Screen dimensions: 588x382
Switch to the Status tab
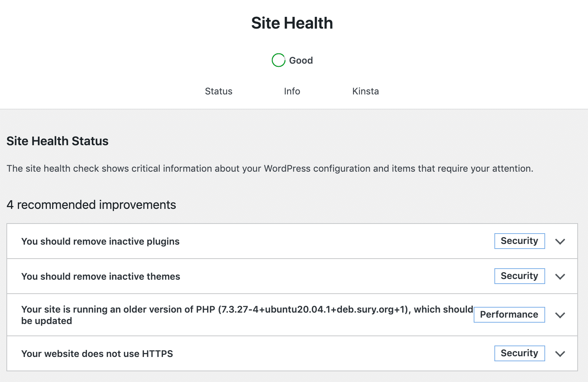click(218, 91)
